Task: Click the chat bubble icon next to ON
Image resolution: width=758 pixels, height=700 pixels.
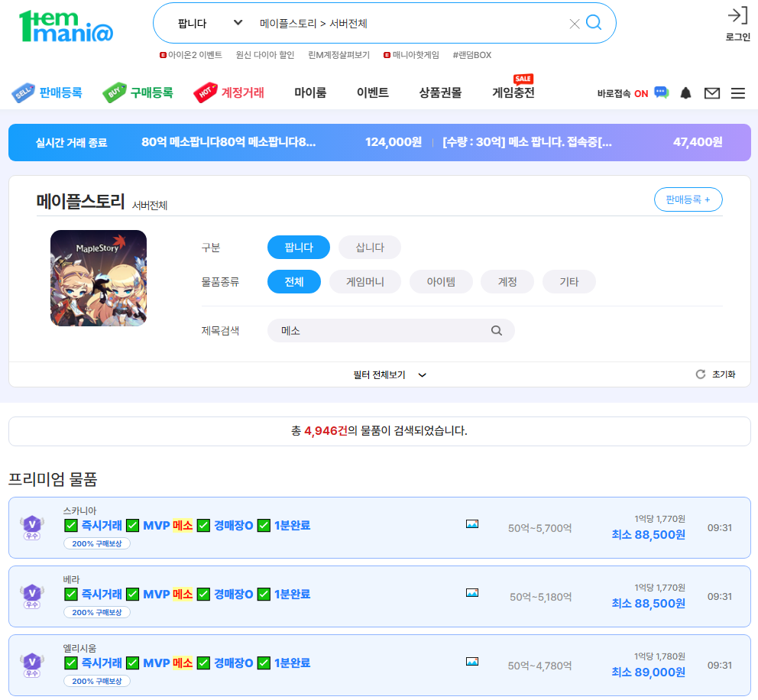Action: click(x=661, y=92)
